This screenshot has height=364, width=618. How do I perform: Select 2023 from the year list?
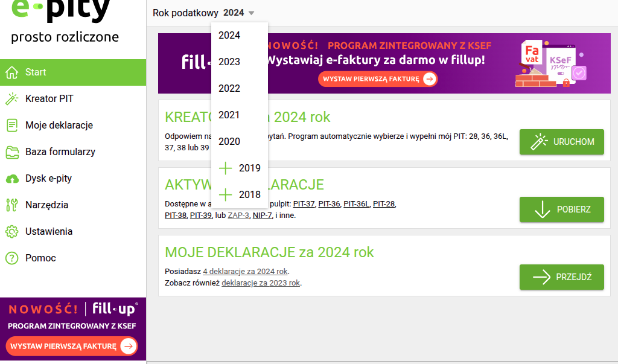coord(229,62)
